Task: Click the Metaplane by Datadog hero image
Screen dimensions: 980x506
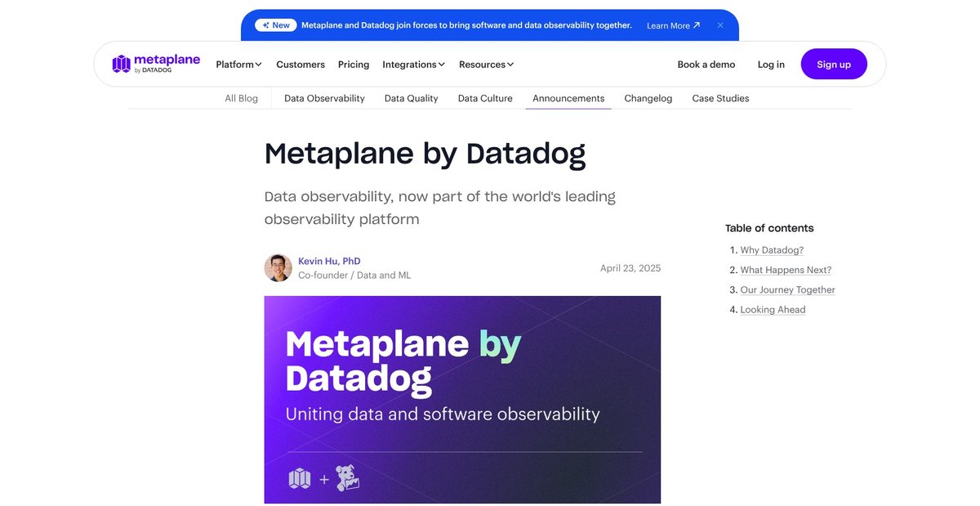Action: tap(462, 400)
